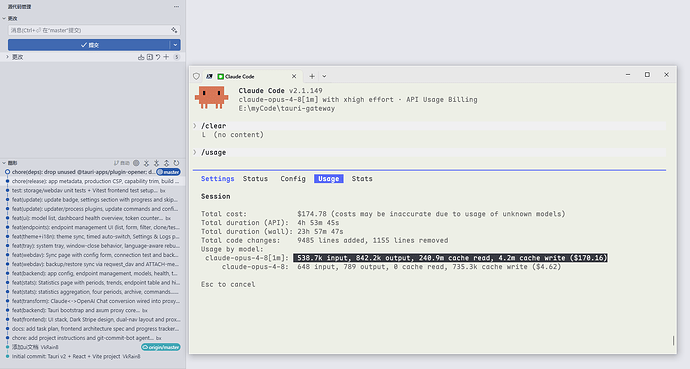Expand the changes group listing 5 files
The height and width of the screenshot is (369, 690).
[7, 57]
